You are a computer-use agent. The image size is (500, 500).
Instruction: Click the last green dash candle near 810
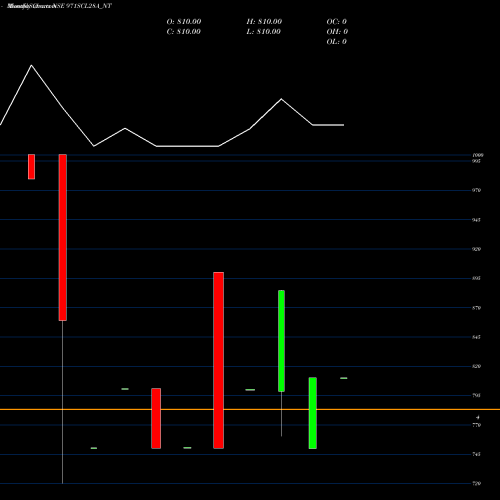(x=344, y=378)
